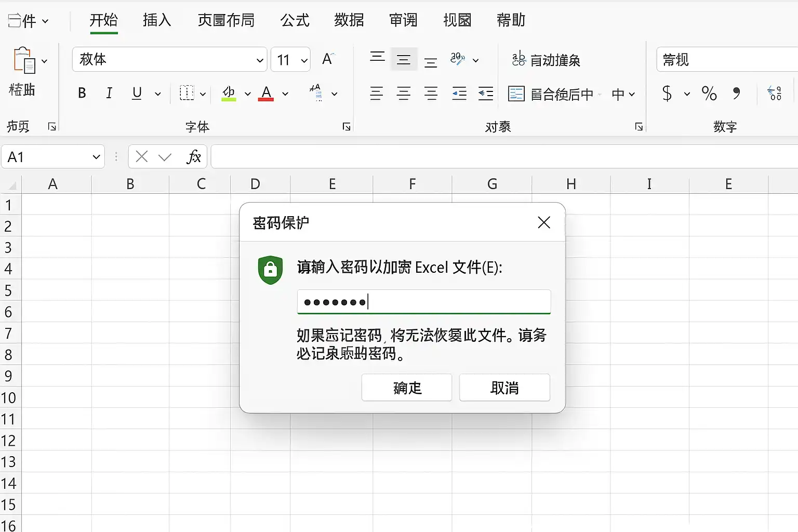Toggle Italic formatting button
This screenshot has width=798, height=532.
(109, 93)
